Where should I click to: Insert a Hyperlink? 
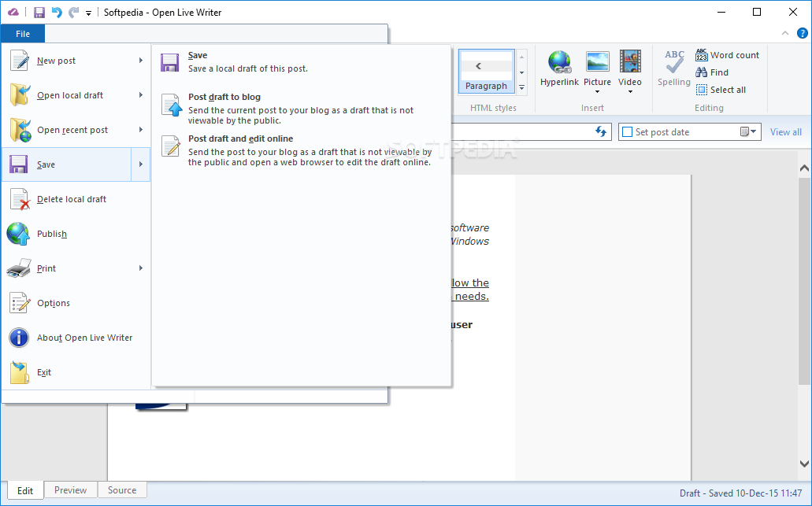559,68
